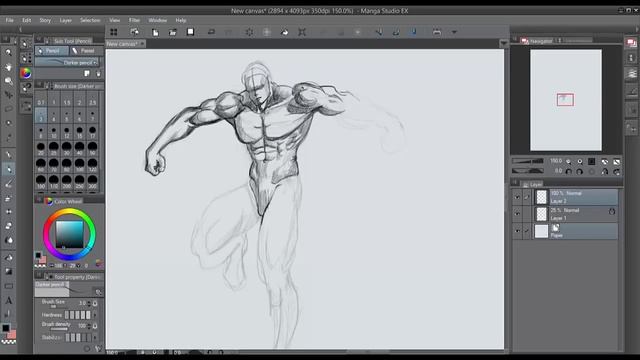Select the Text tool (A icon)
Image resolution: width=640 pixels, height=360 pixels.
point(8,301)
